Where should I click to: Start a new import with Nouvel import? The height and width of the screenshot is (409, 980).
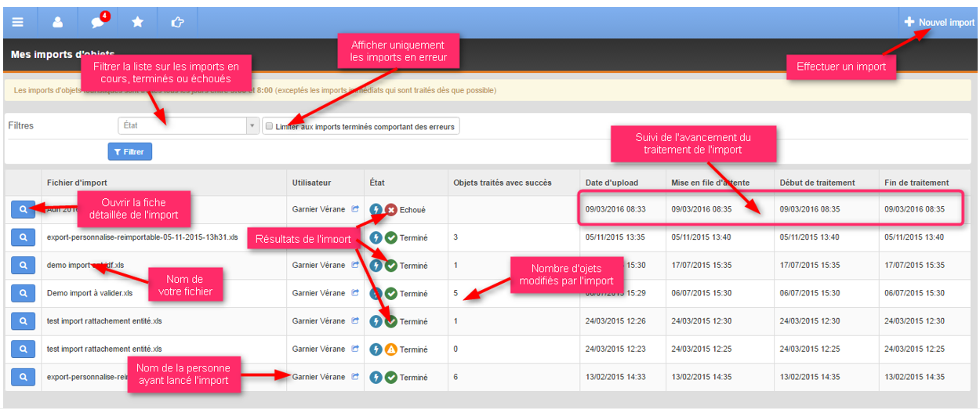pos(939,23)
